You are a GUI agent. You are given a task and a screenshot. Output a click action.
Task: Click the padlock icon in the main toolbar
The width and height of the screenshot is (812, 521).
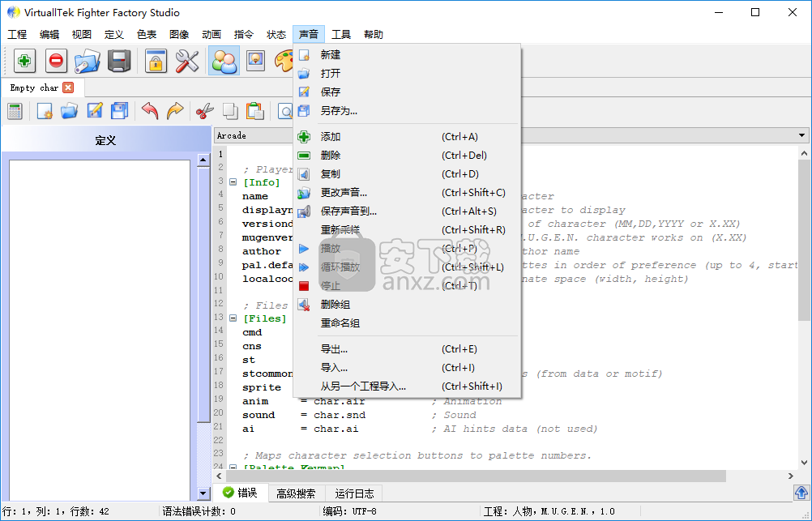tap(156, 61)
